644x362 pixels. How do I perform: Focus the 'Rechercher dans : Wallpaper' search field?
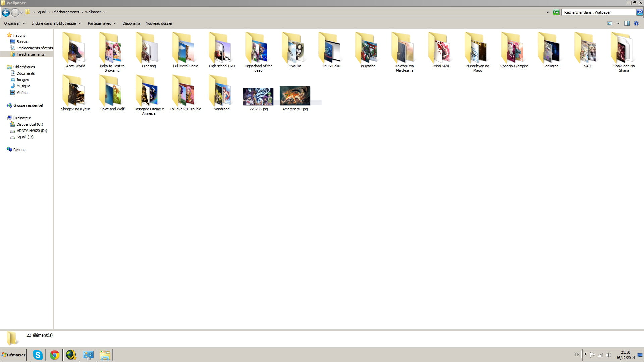(599, 12)
